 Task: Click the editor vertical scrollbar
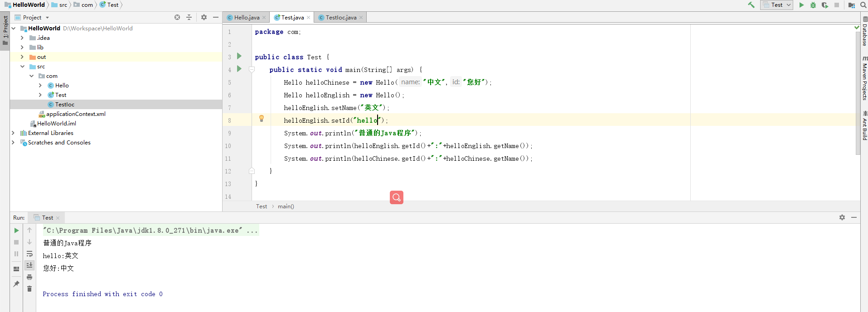[x=858, y=93]
